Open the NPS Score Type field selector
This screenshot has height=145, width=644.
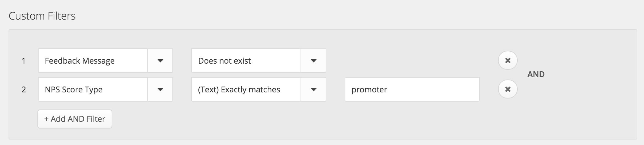93,90
